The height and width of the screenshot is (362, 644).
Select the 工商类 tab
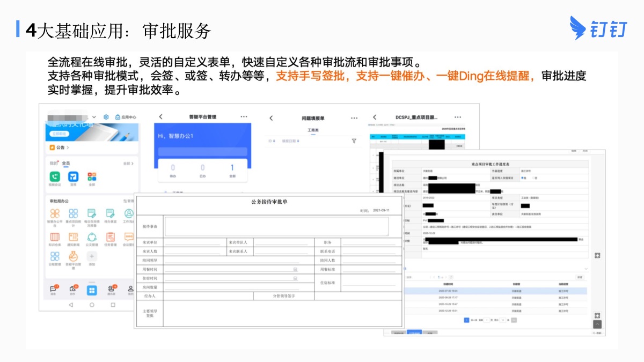tap(313, 130)
